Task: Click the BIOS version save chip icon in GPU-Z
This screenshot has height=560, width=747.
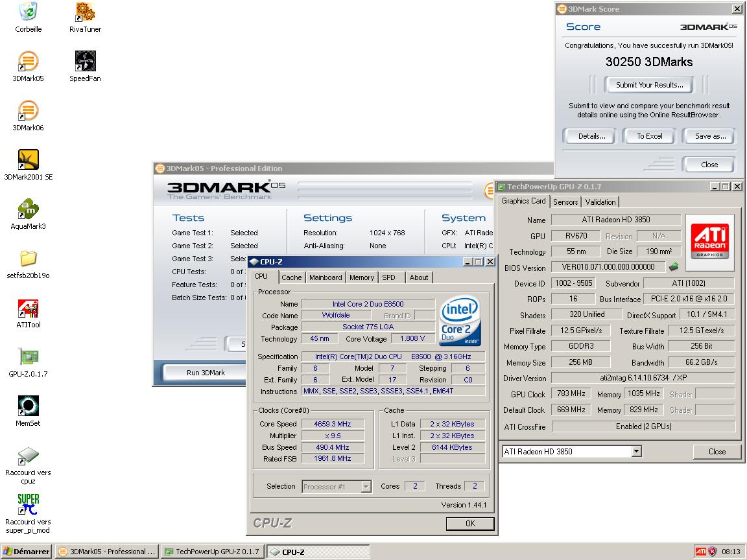Action: [674, 266]
